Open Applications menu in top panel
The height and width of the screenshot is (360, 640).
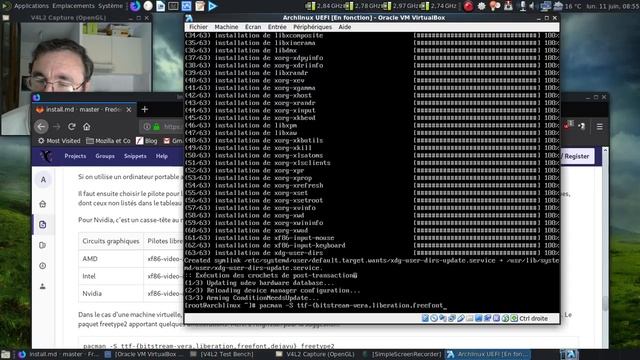point(26,6)
